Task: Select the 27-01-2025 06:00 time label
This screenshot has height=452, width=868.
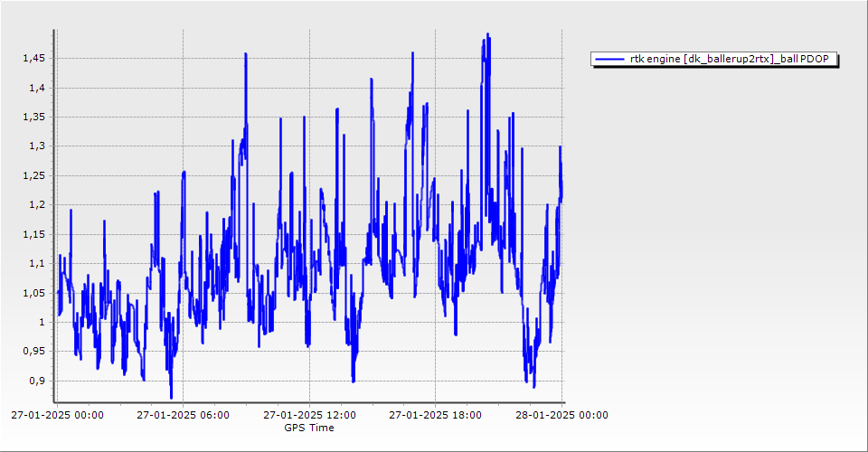Action: (184, 415)
